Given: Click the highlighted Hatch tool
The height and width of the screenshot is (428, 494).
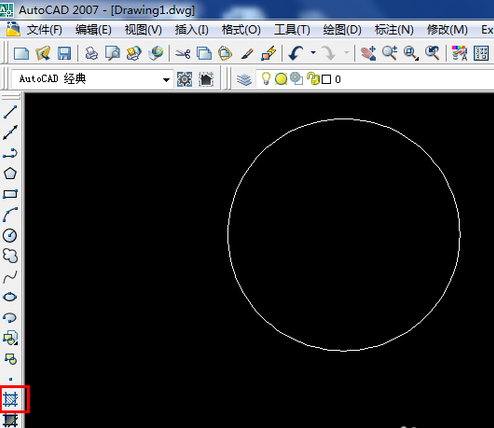Looking at the screenshot, I should 11,399.
